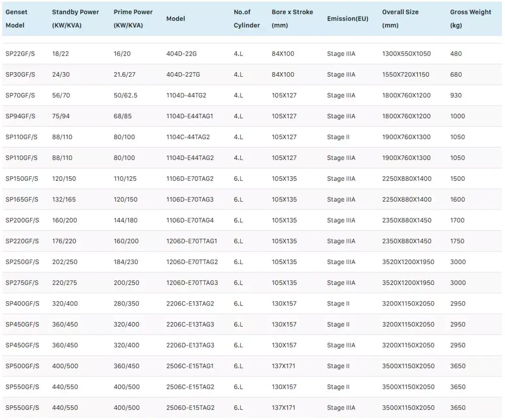Click the Overall Size (mm) header
Image resolution: width=505 pixels, height=420 pixels.
(400, 19)
